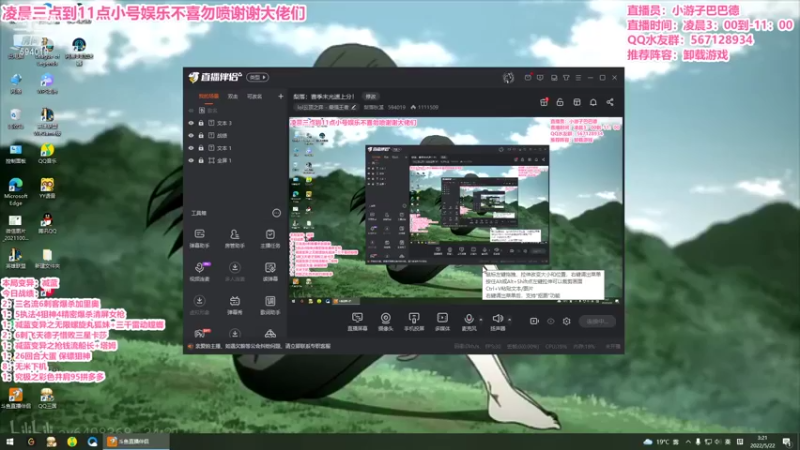Screen dimensions: 800x450
Task: Open QQ音乐 desktop shortcut
Action: [47, 153]
